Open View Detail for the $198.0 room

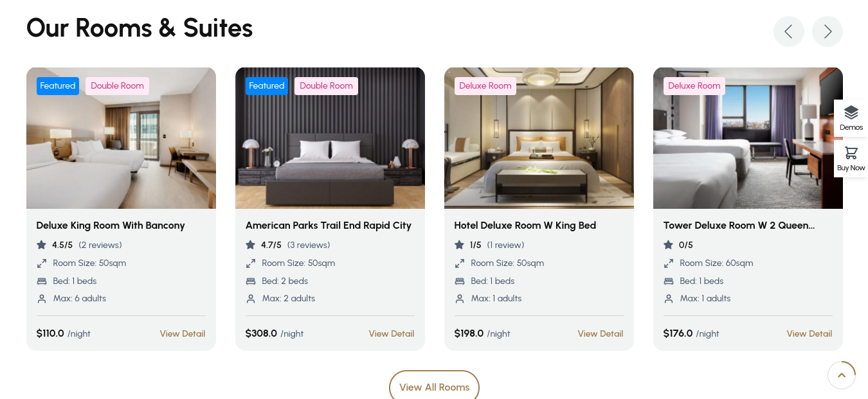pyautogui.click(x=601, y=333)
